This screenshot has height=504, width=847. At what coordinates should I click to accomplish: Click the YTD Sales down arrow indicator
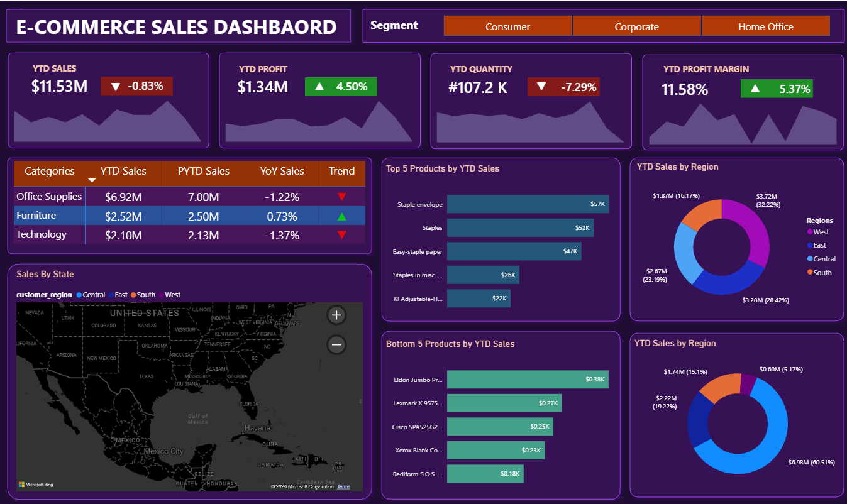point(115,87)
